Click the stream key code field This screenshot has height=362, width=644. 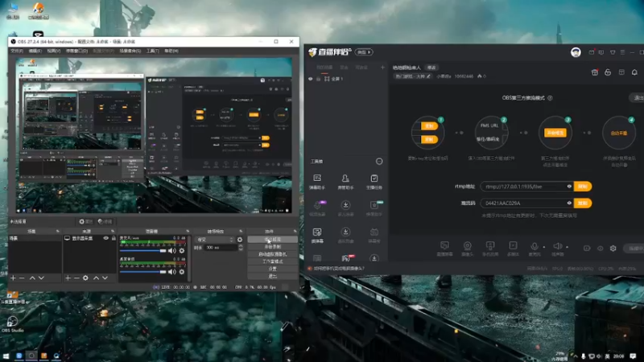pyautogui.click(x=526, y=204)
